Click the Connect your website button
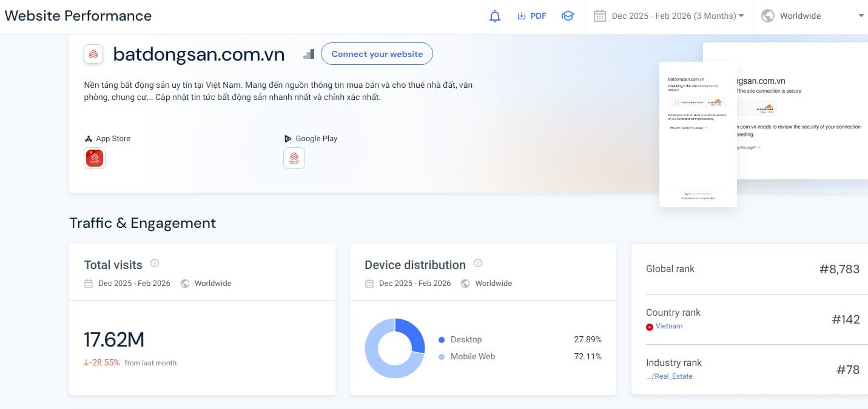 (377, 53)
